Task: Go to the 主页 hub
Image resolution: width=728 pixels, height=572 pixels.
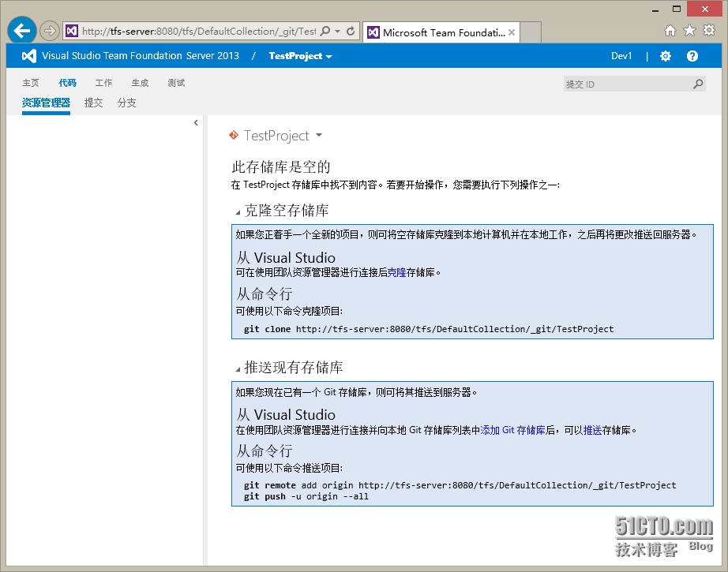Action: (31, 83)
